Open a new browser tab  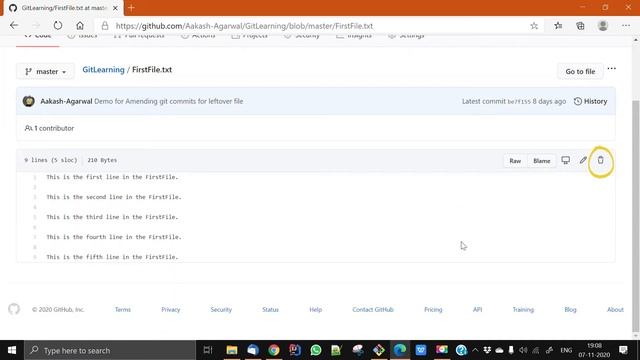click(131, 8)
